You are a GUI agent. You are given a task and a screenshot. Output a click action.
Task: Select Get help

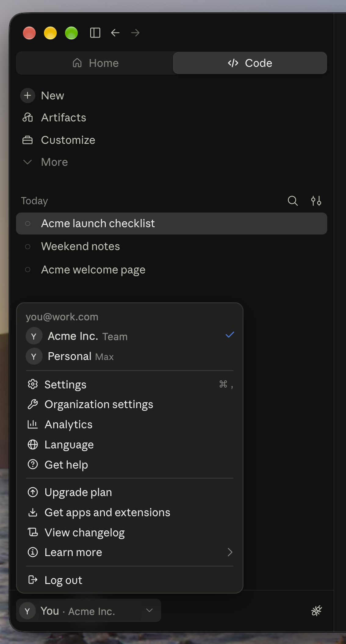click(x=130, y=465)
